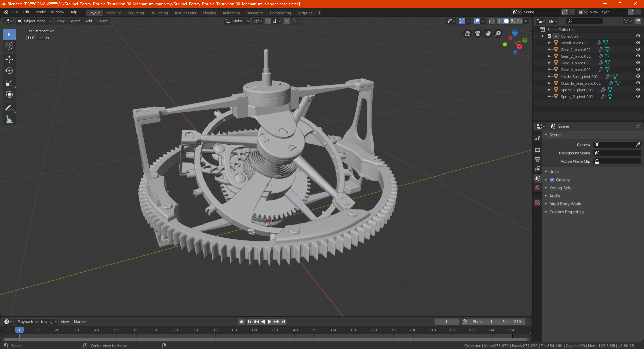Image resolution: width=644 pixels, height=349 pixels.
Task: Toggle Collection visibility eye
Action: (x=638, y=36)
